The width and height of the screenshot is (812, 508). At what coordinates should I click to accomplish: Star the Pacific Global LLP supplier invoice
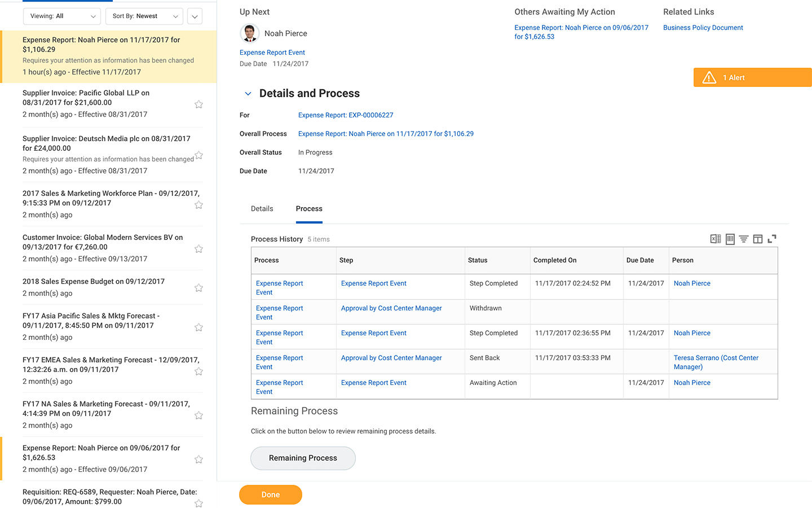(198, 104)
